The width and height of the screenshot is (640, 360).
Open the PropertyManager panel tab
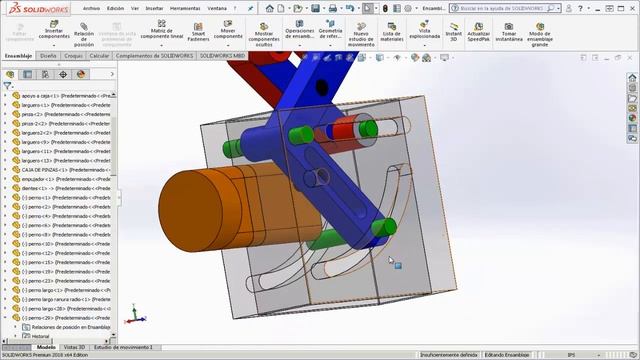[27, 74]
